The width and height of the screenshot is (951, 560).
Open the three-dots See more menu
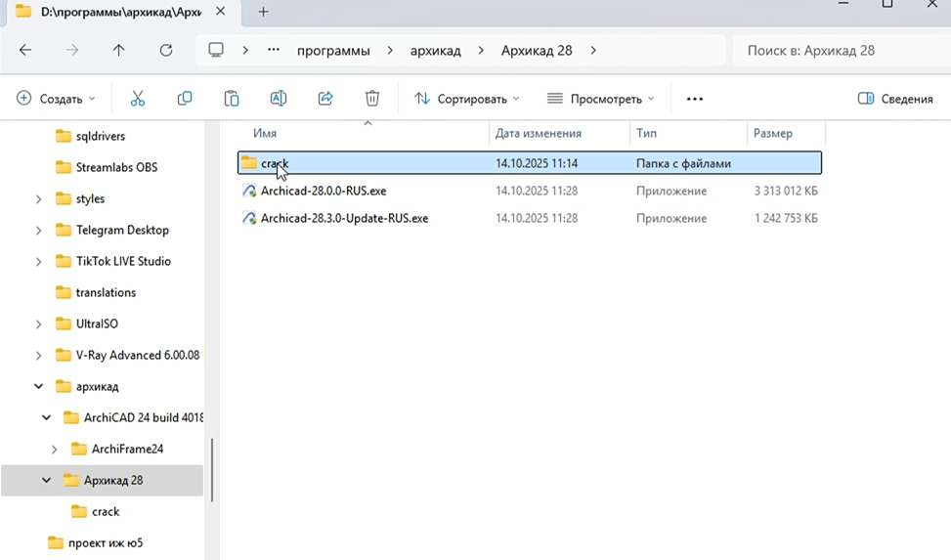point(695,99)
